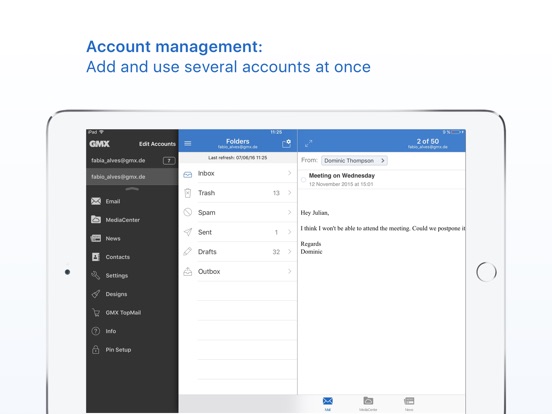Open the Inbox folder
The image size is (552, 414).
238,173
